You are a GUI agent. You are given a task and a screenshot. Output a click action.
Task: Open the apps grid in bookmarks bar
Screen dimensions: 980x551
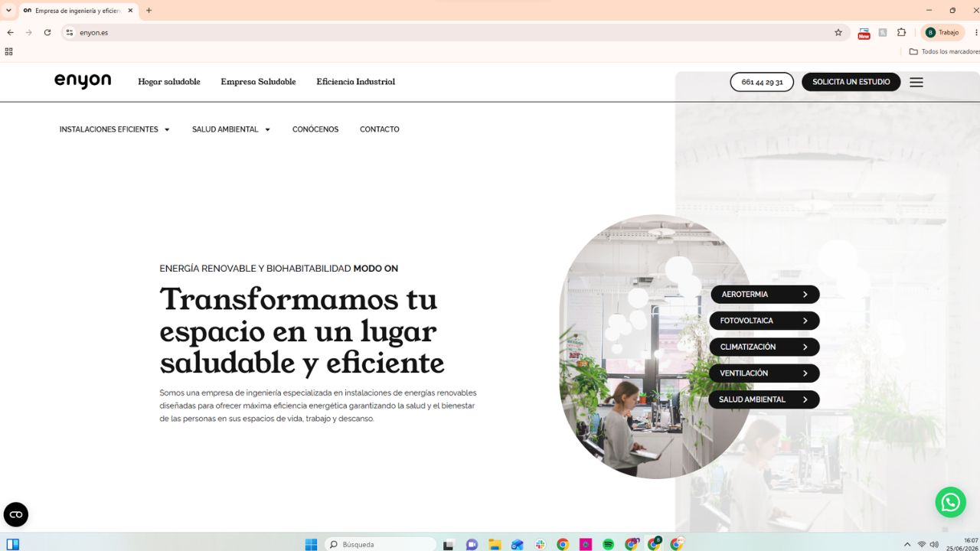[9, 51]
